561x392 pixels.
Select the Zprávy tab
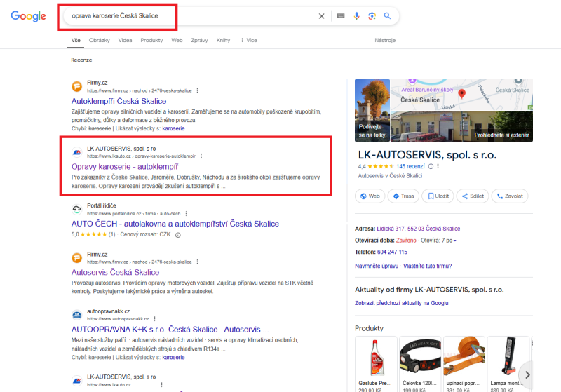pyautogui.click(x=199, y=40)
